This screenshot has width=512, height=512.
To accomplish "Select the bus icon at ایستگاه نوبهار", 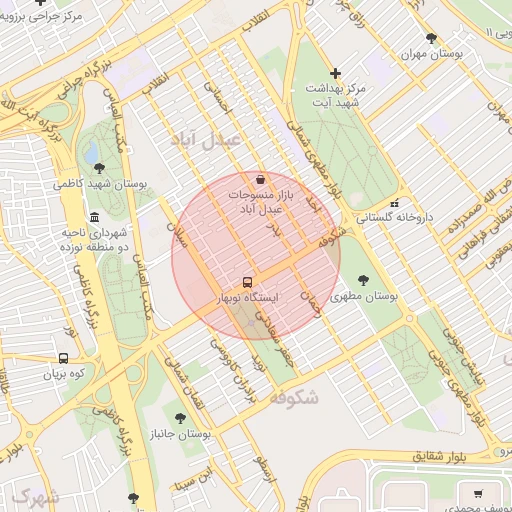I will pyautogui.click(x=247, y=282).
